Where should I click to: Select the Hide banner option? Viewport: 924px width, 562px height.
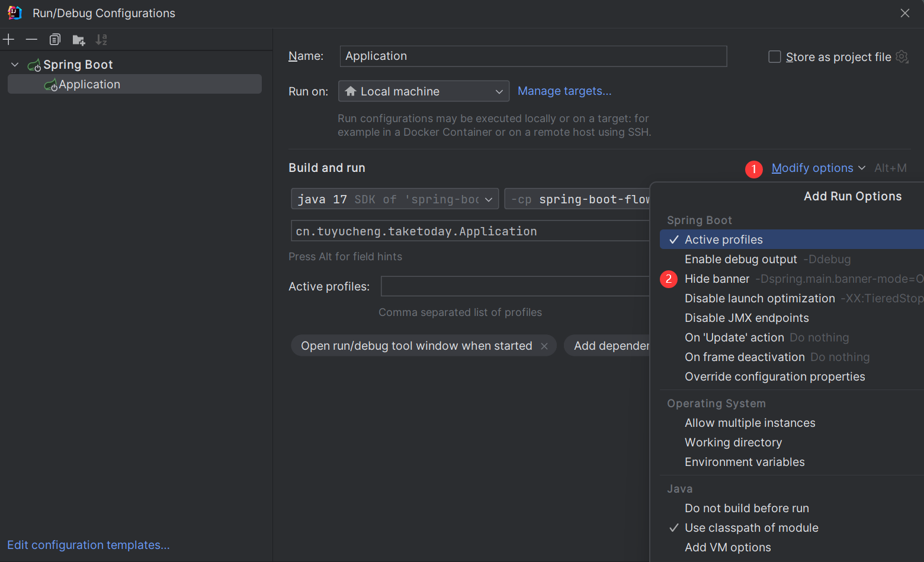pos(792,279)
